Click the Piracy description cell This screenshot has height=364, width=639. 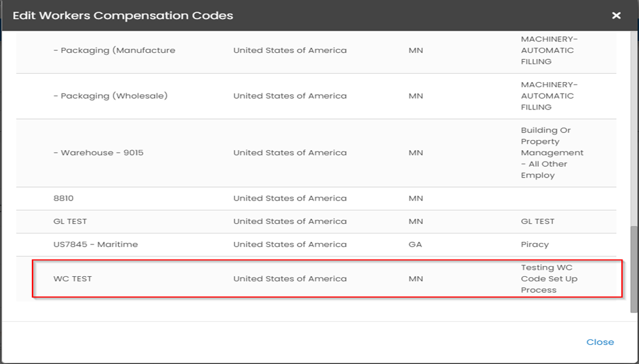[535, 244]
